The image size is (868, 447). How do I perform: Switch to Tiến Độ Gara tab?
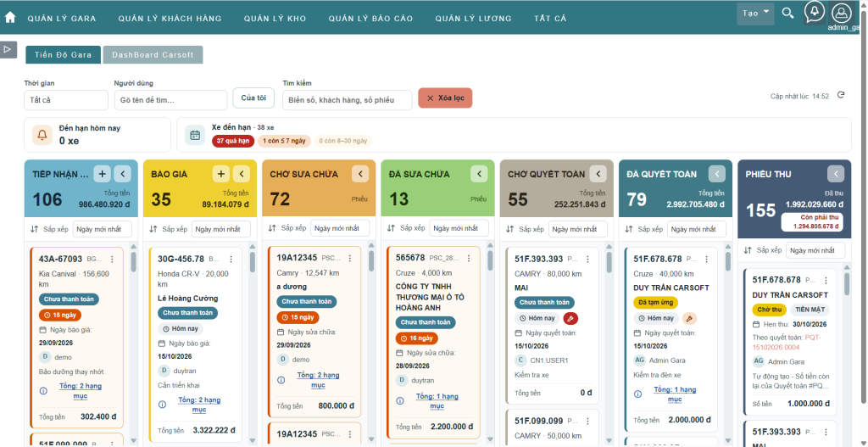[x=63, y=55]
